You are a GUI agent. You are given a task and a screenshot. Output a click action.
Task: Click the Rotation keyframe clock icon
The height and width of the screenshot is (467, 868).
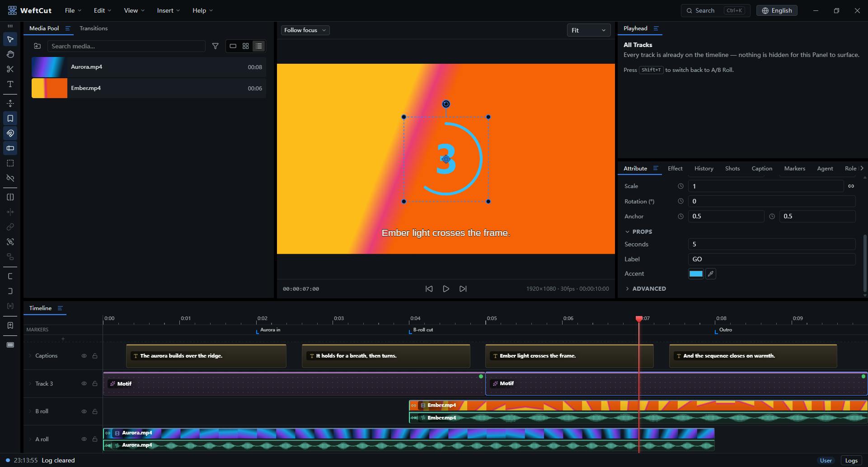(680, 201)
